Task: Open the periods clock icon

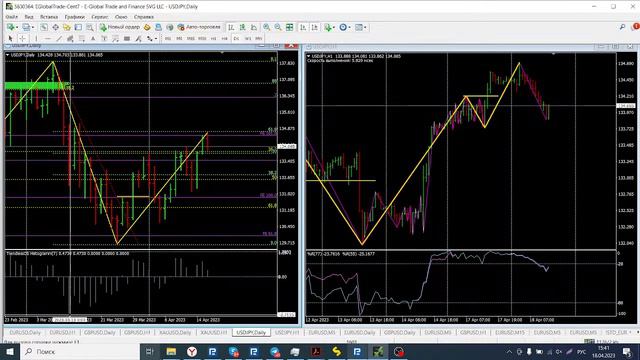Action: tap(343, 27)
